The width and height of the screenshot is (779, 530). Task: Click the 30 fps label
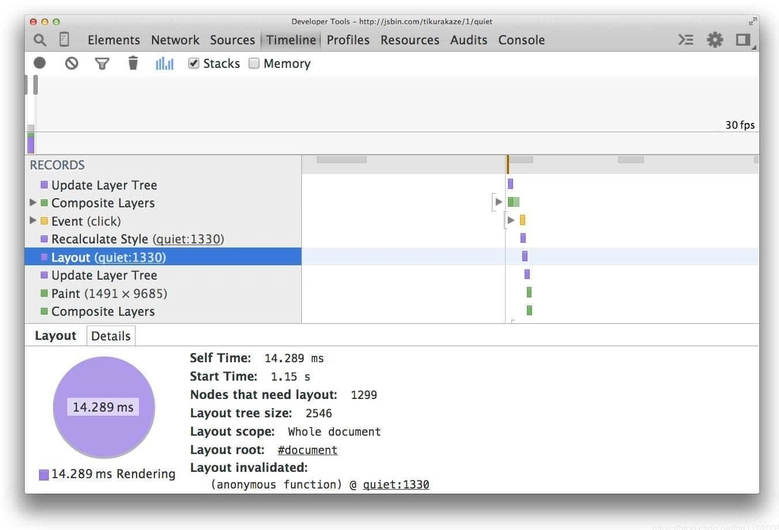pos(740,125)
